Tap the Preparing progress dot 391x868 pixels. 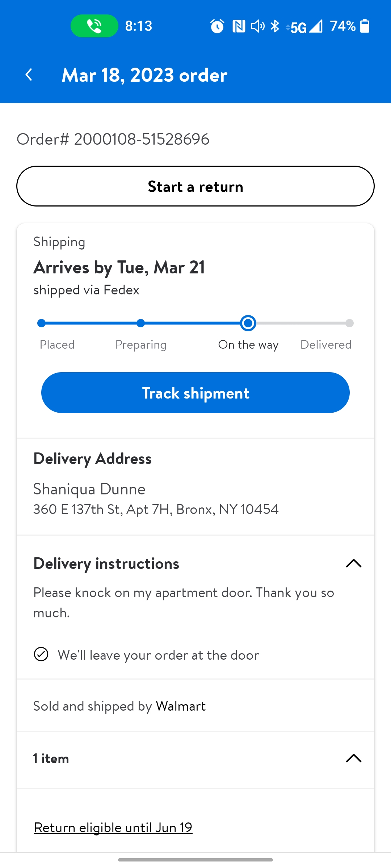coord(141,323)
